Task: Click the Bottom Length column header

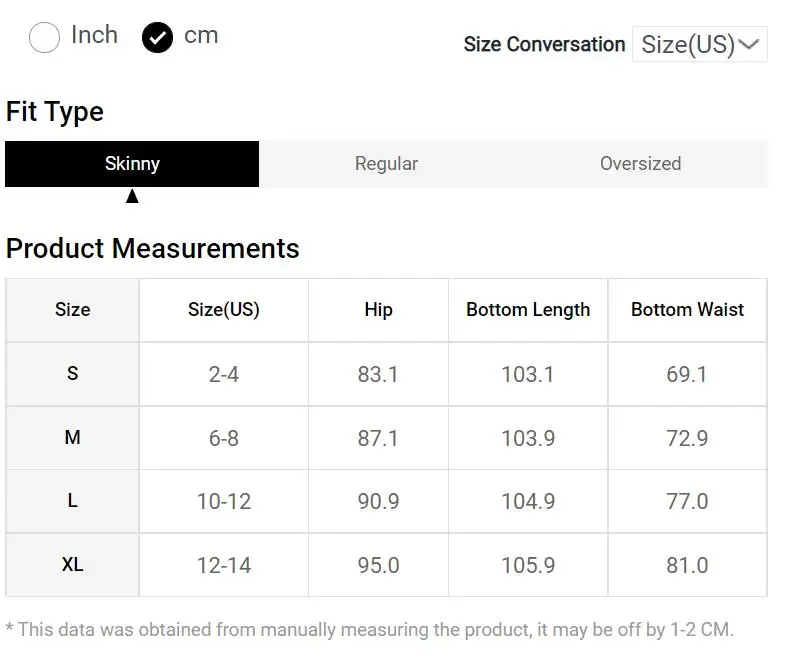Action: click(x=528, y=310)
